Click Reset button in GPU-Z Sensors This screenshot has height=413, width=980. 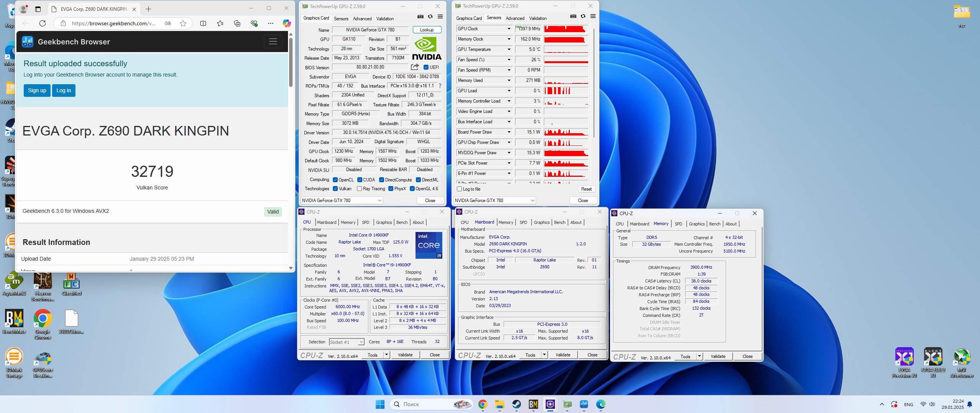(x=586, y=189)
